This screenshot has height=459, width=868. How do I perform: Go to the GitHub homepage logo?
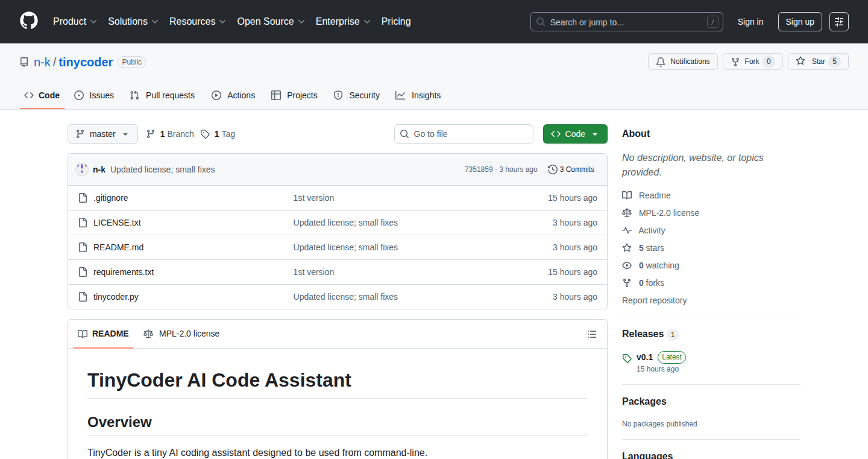tap(29, 21)
